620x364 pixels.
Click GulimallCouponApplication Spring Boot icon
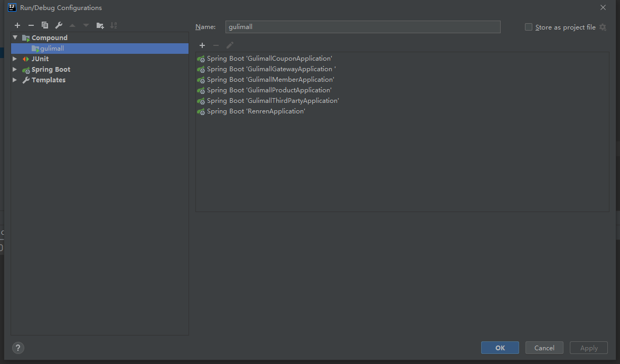pos(201,59)
